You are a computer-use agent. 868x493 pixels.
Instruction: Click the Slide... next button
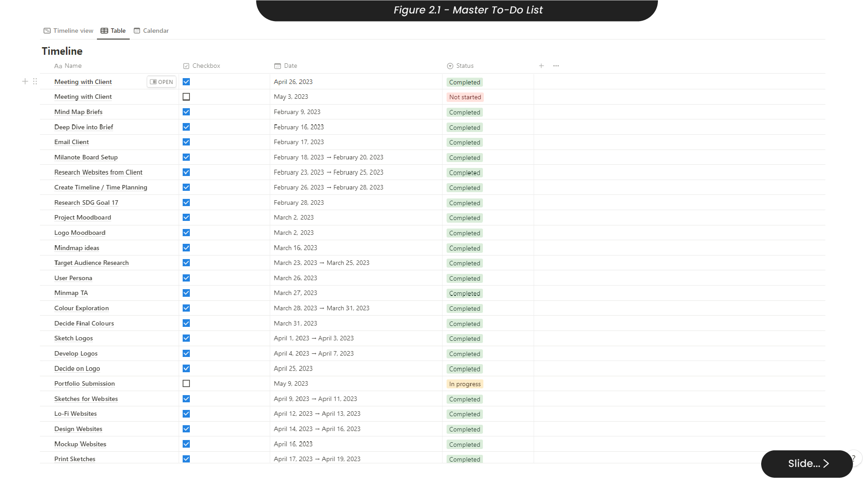pos(807,463)
